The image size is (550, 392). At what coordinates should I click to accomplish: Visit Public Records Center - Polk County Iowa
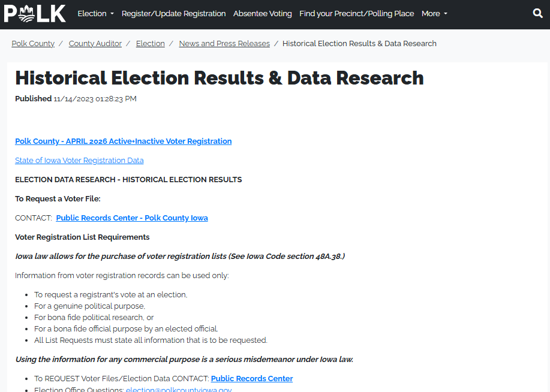pyautogui.click(x=132, y=218)
